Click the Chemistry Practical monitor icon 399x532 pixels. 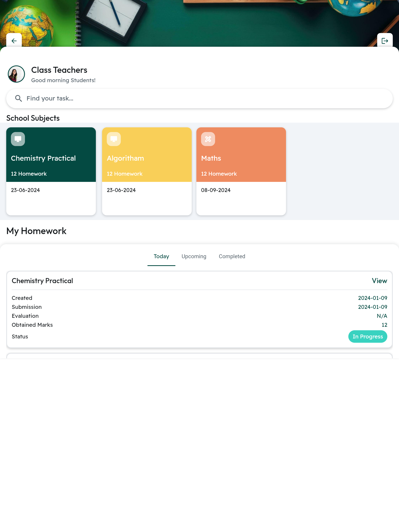(x=18, y=139)
